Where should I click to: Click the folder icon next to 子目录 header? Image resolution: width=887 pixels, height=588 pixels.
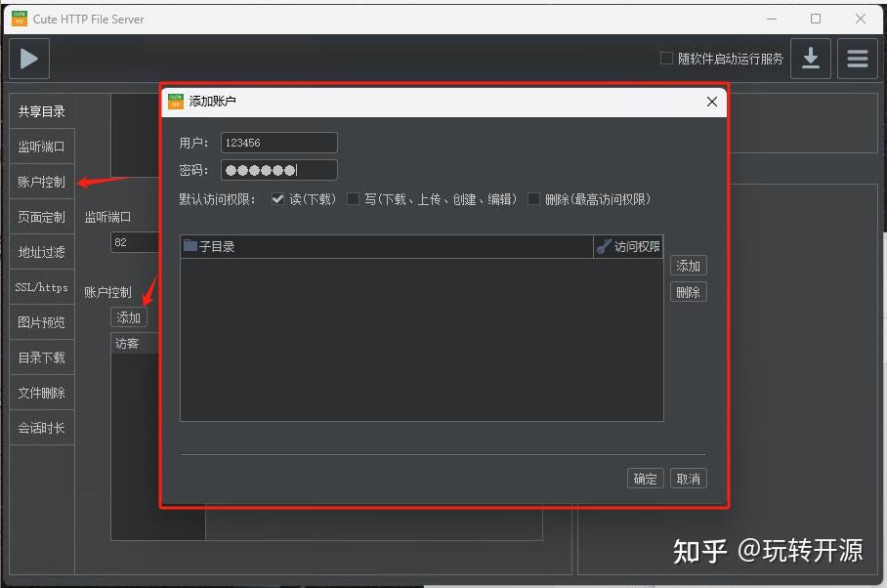click(190, 246)
